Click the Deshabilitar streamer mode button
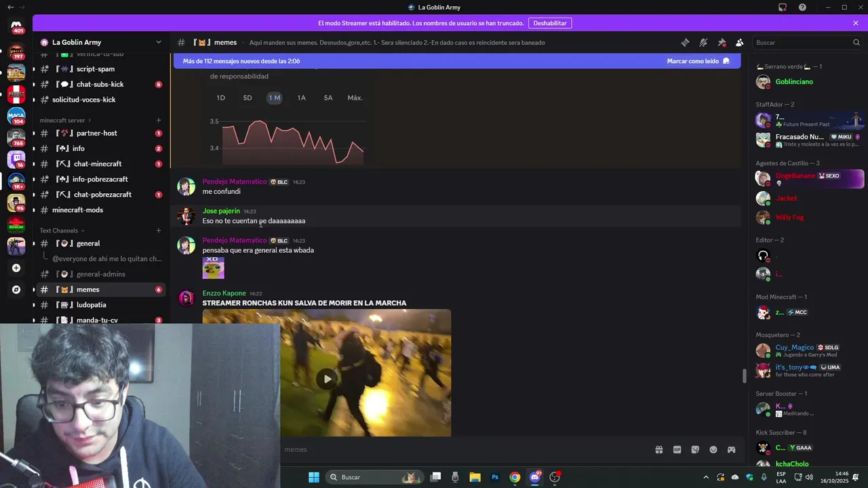The height and width of the screenshot is (488, 868). click(549, 23)
